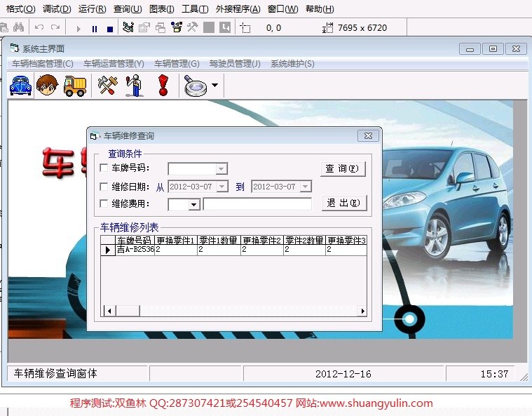Click the gray data view window icon
Screen dimensions: 532x416
click(x=209, y=27)
